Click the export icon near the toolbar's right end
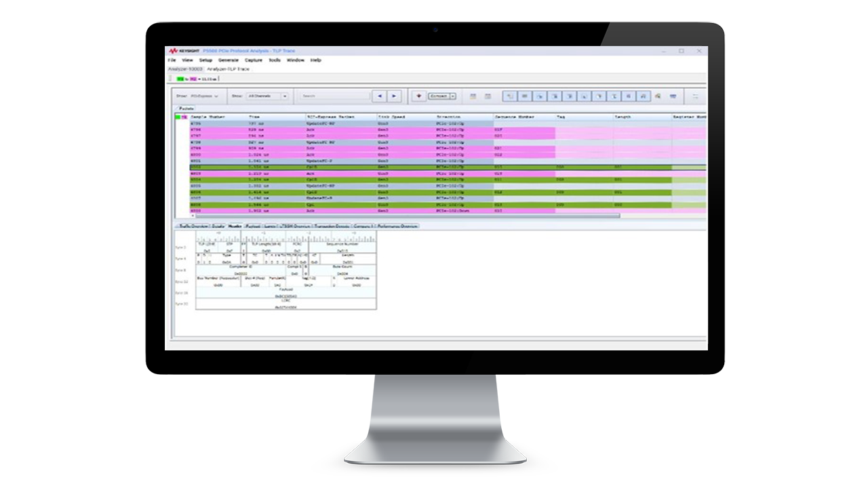 pyautogui.click(x=658, y=96)
